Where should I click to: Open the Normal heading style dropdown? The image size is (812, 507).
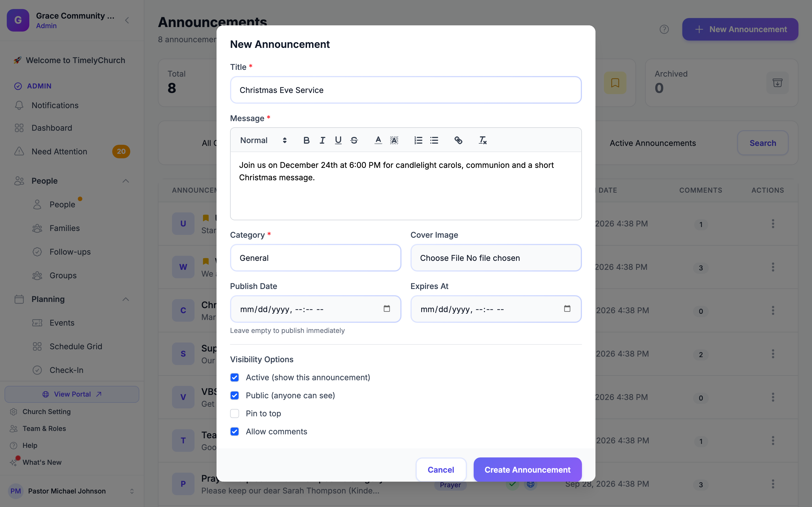coord(263,140)
